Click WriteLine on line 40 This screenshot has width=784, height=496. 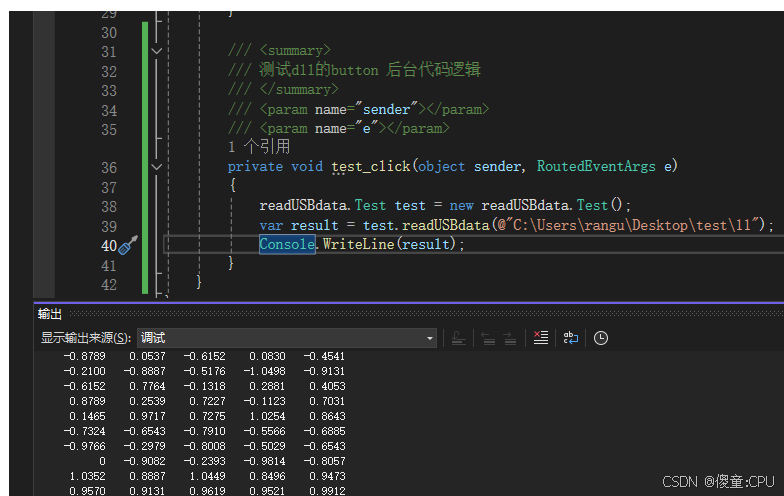[358, 244]
